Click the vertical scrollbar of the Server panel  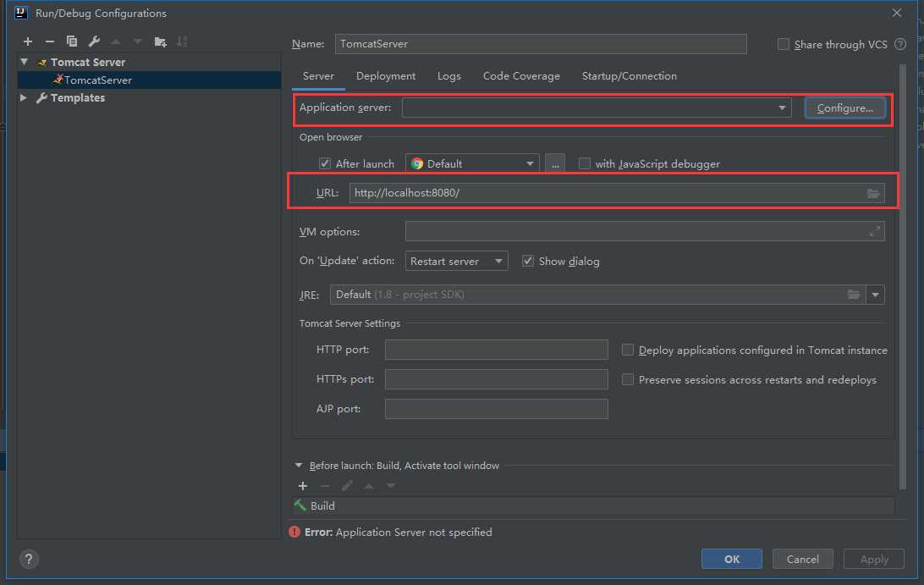(902, 277)
